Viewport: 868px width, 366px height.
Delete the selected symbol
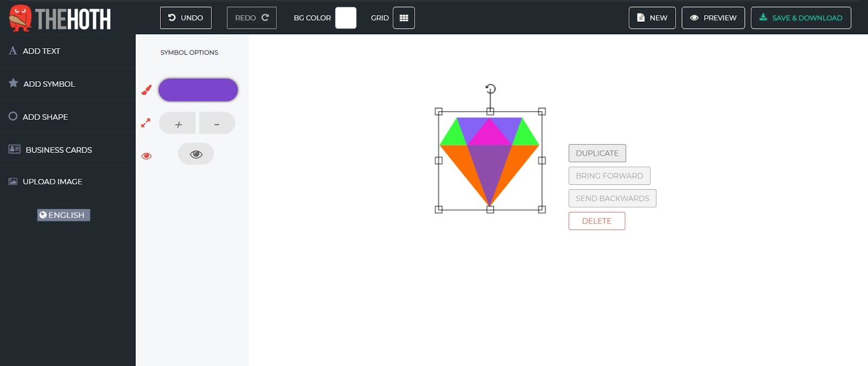597,221
